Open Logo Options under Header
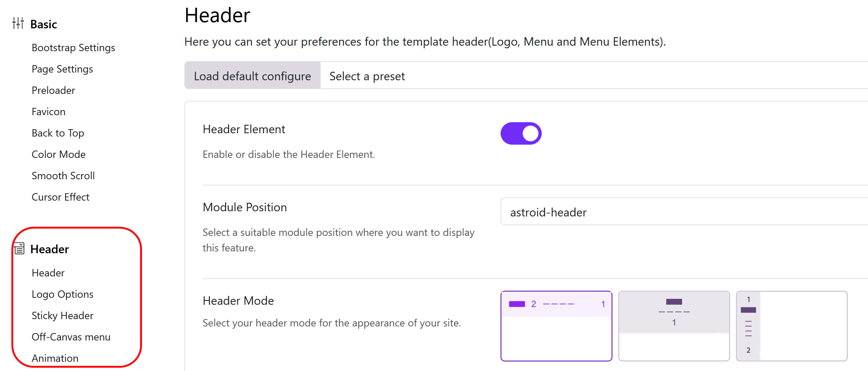 tap(63, 294)
